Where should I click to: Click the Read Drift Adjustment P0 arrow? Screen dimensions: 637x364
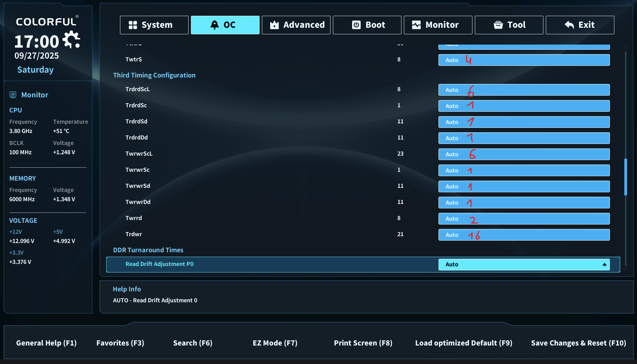click(604, 265)
